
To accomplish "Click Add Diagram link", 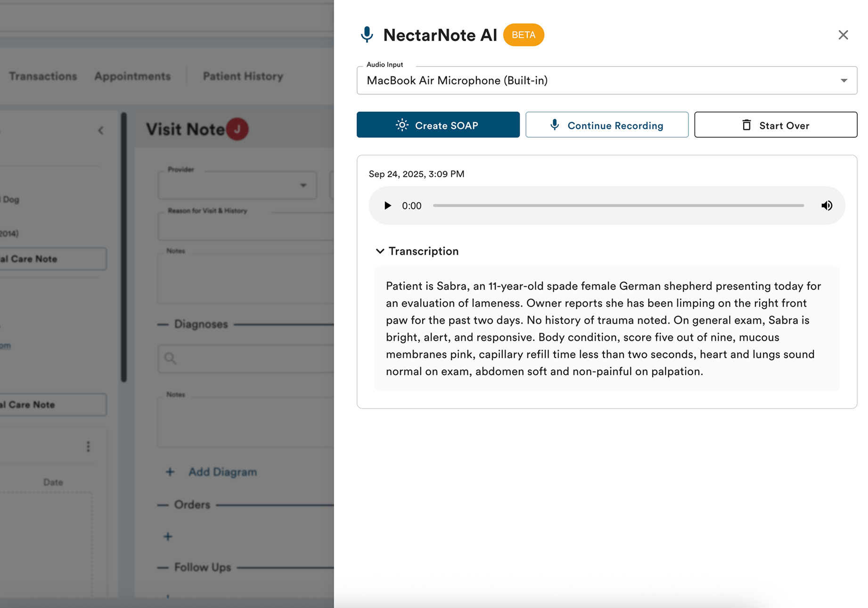I will 222,472.
